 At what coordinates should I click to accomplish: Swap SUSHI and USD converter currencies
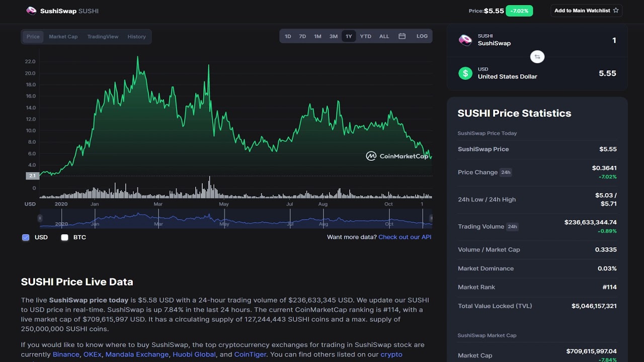537,57
